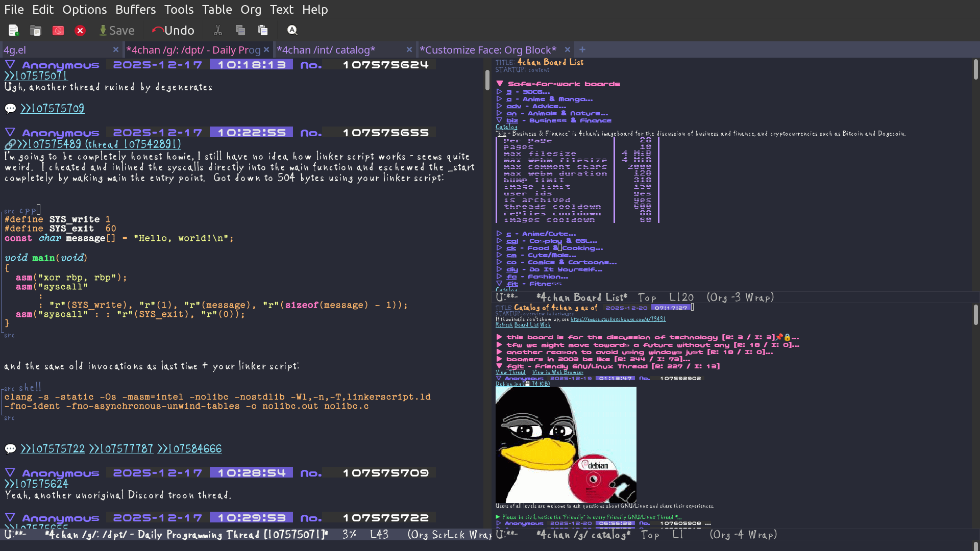Click the Cut scissors toolbar icon
The width and height of the screenshot is (980, 551).
pos(218,31)
